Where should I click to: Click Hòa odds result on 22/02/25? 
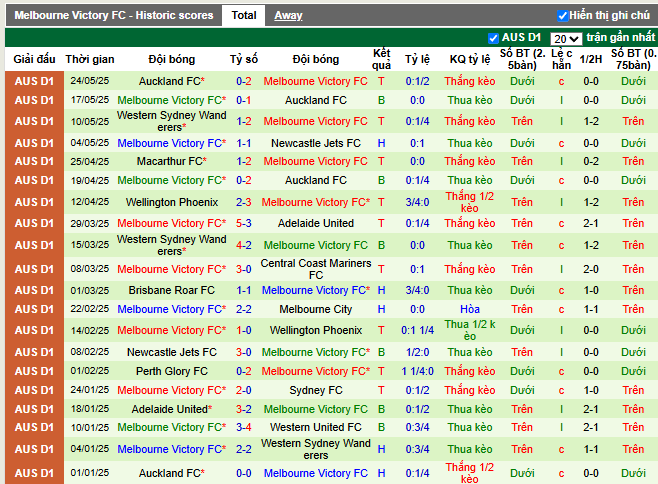click(470, 309)
